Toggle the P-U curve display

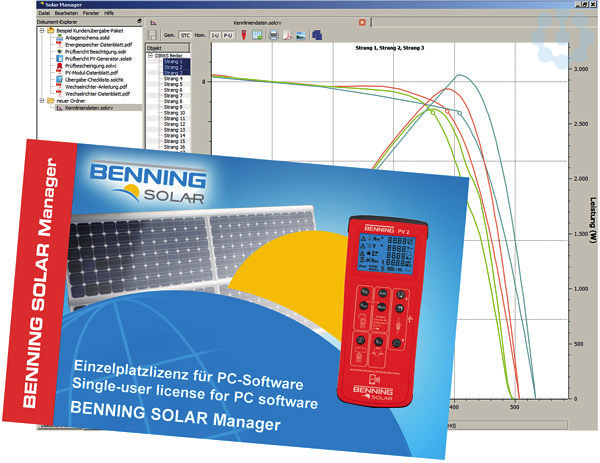[x=229, y=34]
